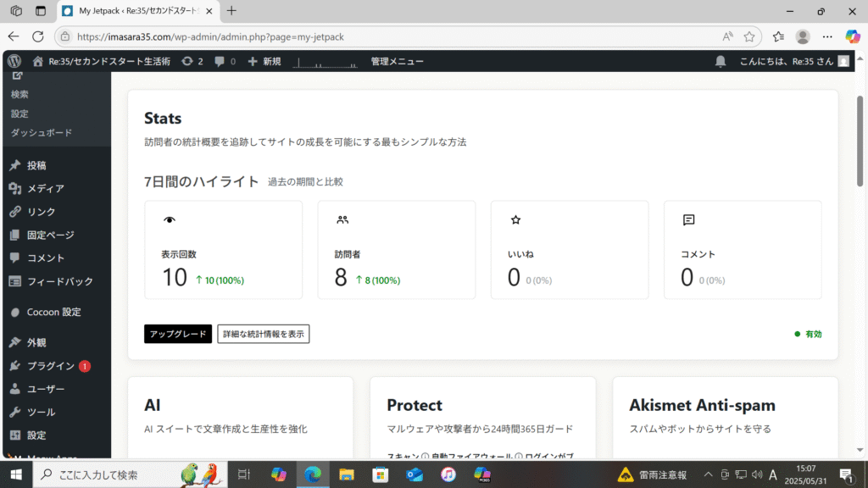Select the 外観 brush icon

point(15,342)
